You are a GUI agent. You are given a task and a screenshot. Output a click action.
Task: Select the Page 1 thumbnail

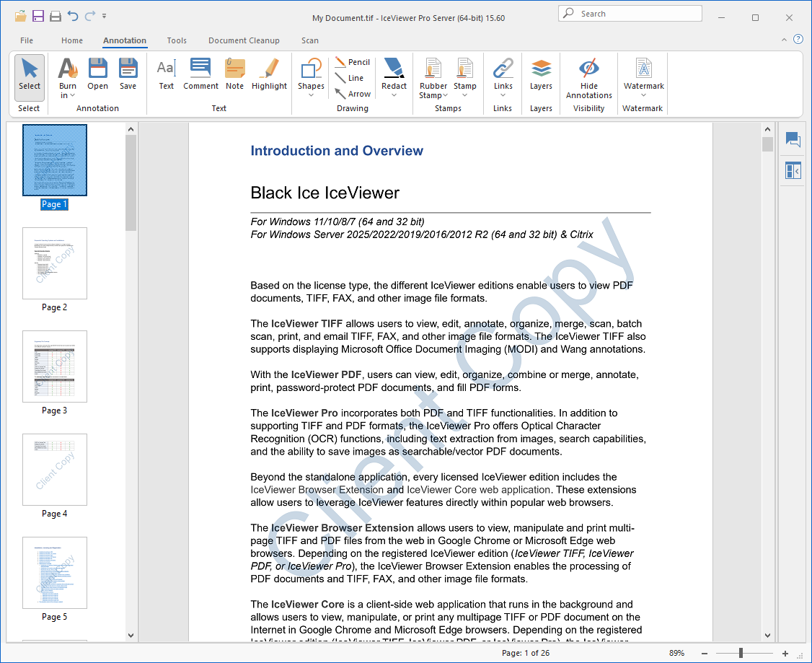pyautogui.click(x=55, y=160)
